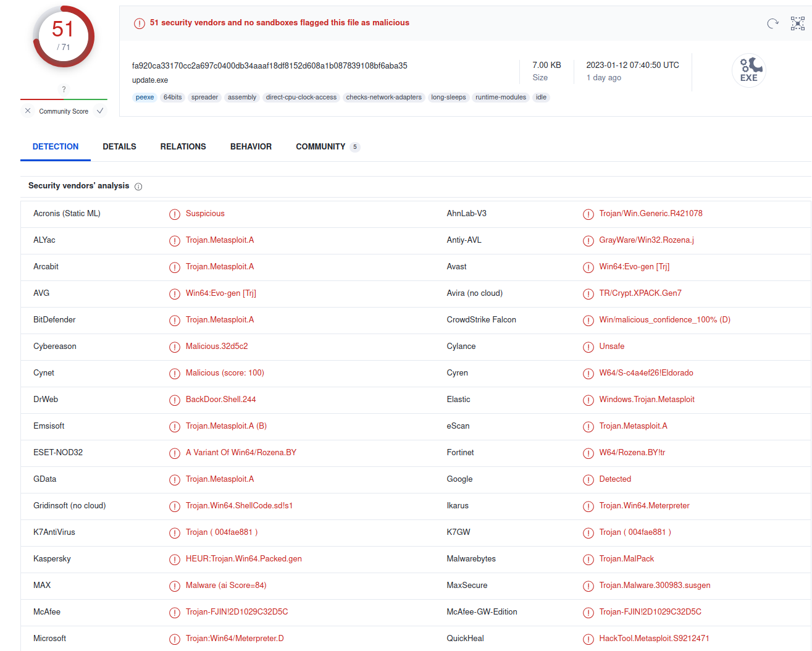This screenshot has width=812, height=651.
Task: Click the Kaspersky vendor name
Action: pos(52,559)
